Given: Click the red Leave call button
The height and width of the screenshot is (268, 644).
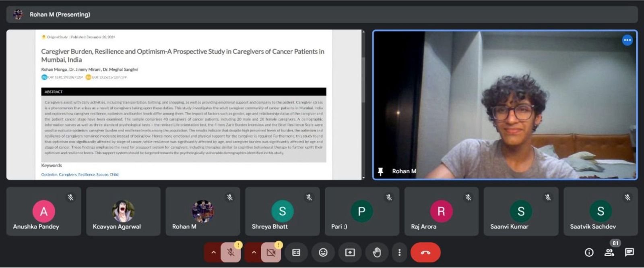Looking at the screenshot, I should point(425,252).
